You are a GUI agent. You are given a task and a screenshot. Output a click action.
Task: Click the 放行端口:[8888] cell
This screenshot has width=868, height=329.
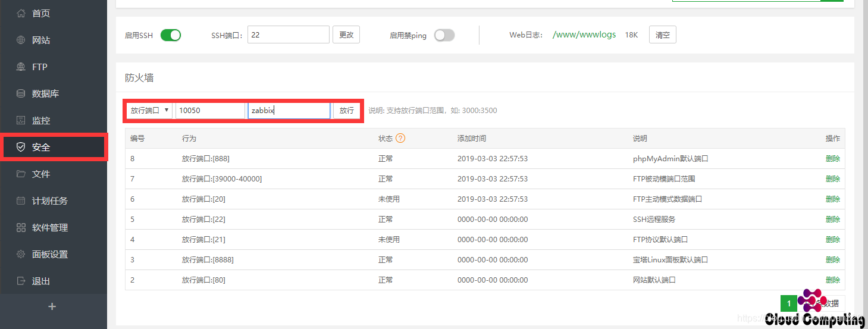208,260
